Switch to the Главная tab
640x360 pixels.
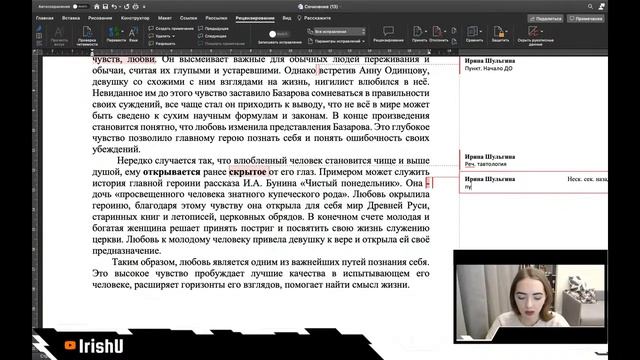pos(44,18)
